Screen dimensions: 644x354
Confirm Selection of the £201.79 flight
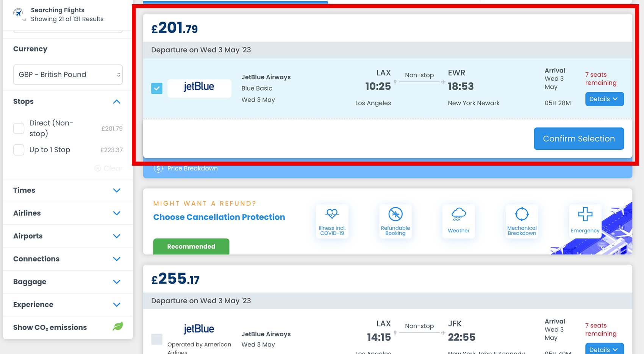(x=579, y=139)
